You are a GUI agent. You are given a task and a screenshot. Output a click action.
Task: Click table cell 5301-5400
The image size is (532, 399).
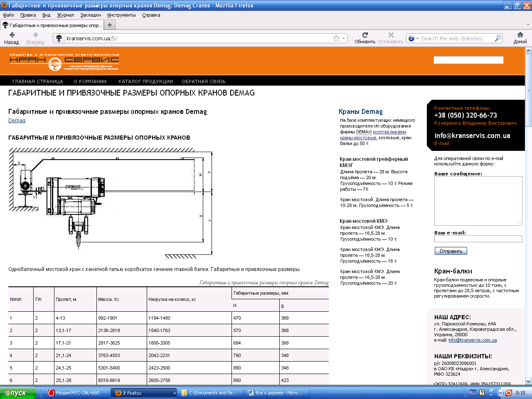(109, 368)
